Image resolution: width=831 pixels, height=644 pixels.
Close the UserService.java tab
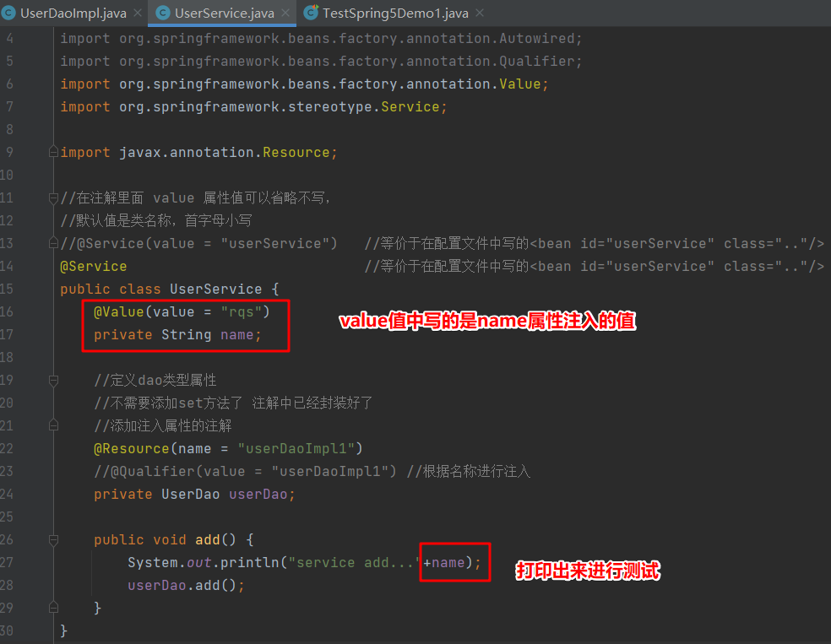[285, 13]
